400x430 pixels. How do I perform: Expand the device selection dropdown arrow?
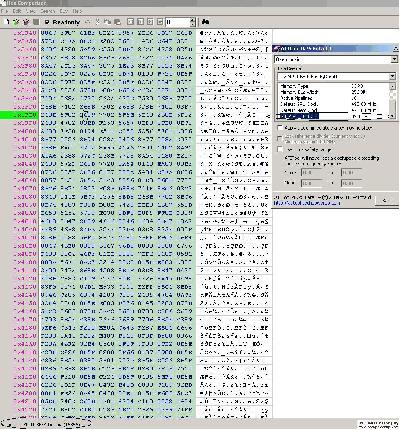tap(392, 76)
